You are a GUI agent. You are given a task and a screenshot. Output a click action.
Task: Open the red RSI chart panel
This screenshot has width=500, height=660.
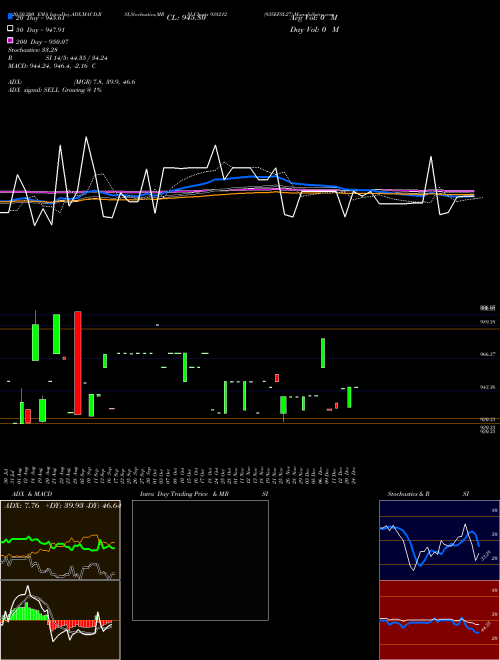(x=439, y=620)
